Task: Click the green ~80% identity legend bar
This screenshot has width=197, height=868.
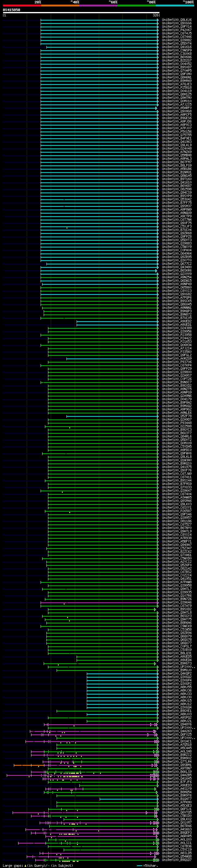Action: click(137, 6)
